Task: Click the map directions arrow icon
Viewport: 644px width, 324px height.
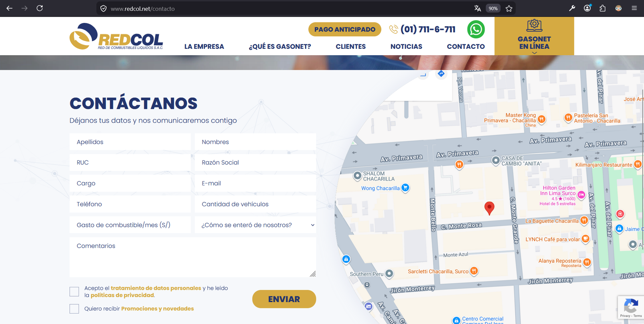Action: pyautogui.click(x=441, y=73)
